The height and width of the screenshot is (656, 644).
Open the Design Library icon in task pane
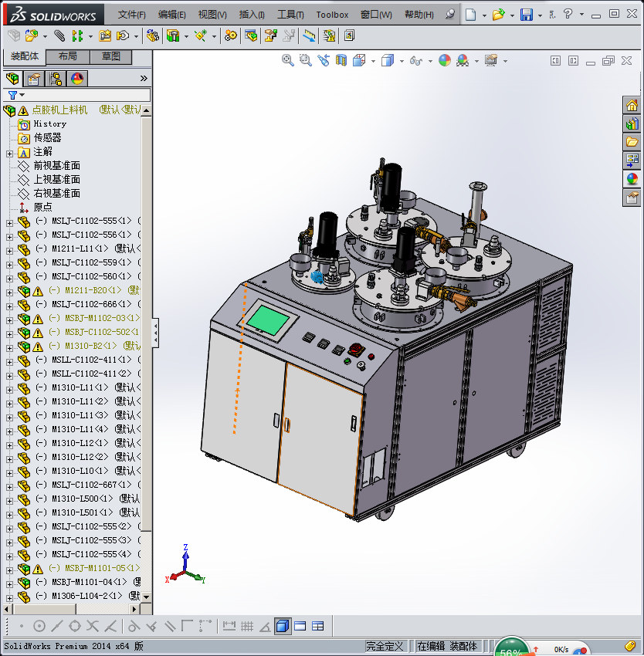click(632, 123)
